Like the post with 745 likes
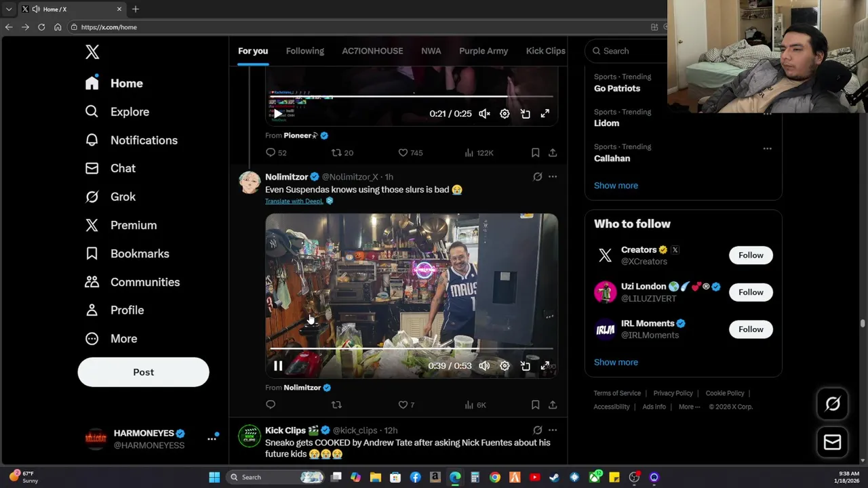868x488 pixels. (410, 152)
